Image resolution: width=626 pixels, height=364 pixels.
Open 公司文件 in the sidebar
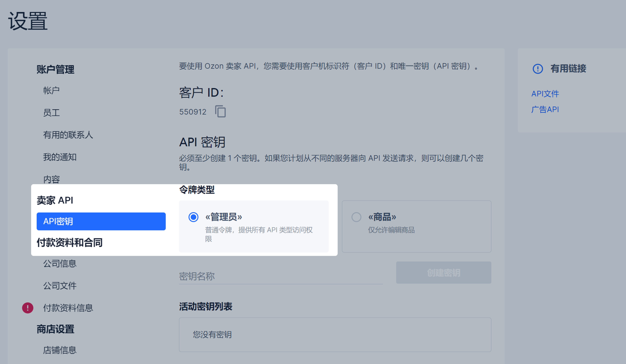60,286
